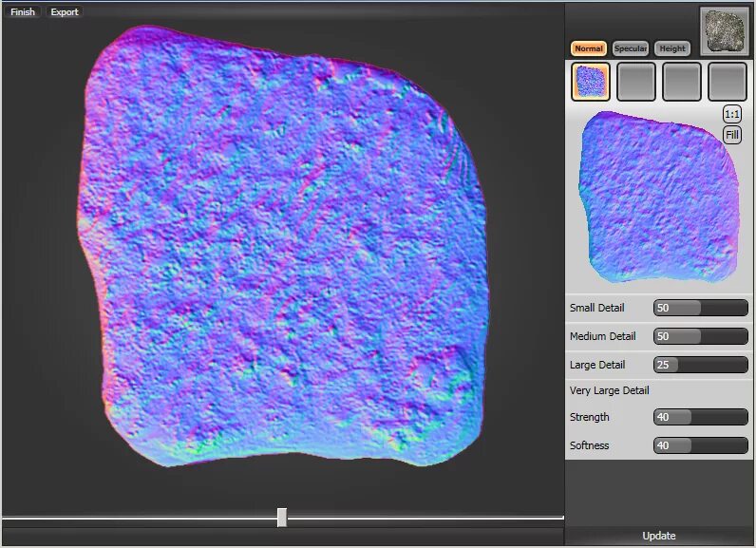Select the first normal map preset slot

point(591,82)
